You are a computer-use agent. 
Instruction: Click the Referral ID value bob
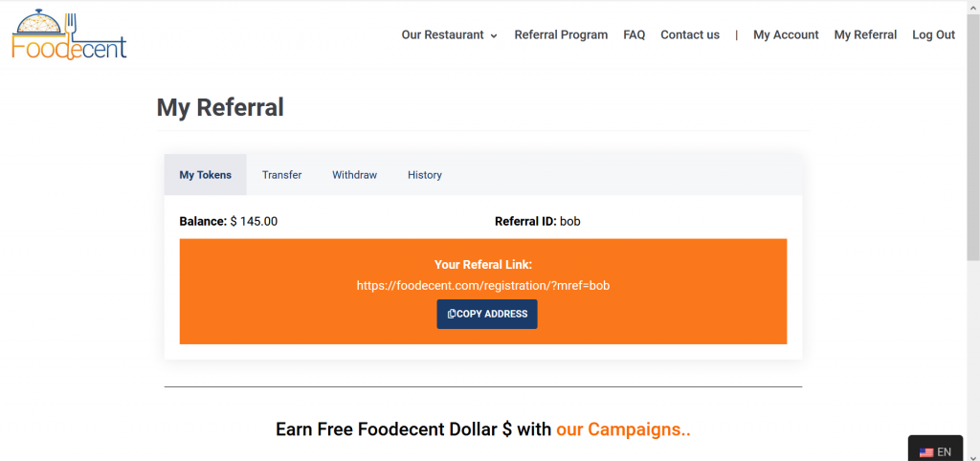coord(570,221)
